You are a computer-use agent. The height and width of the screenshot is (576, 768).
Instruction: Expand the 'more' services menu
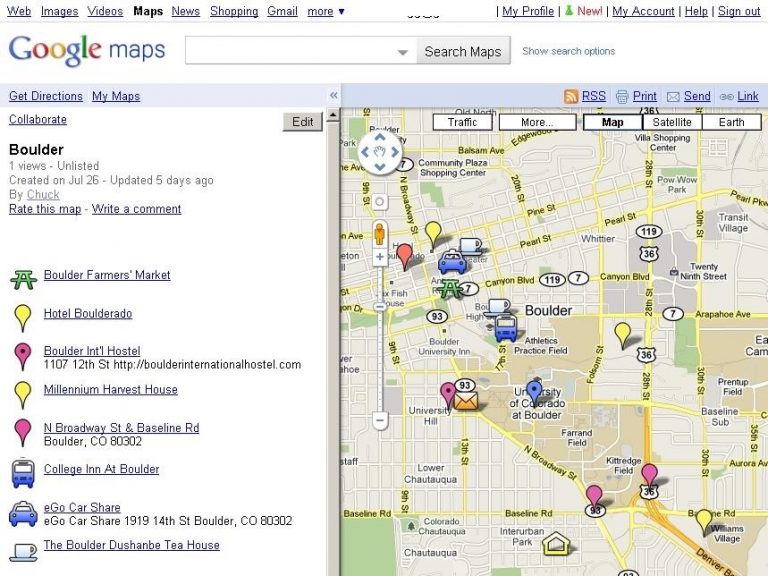(x=326, y=11)
